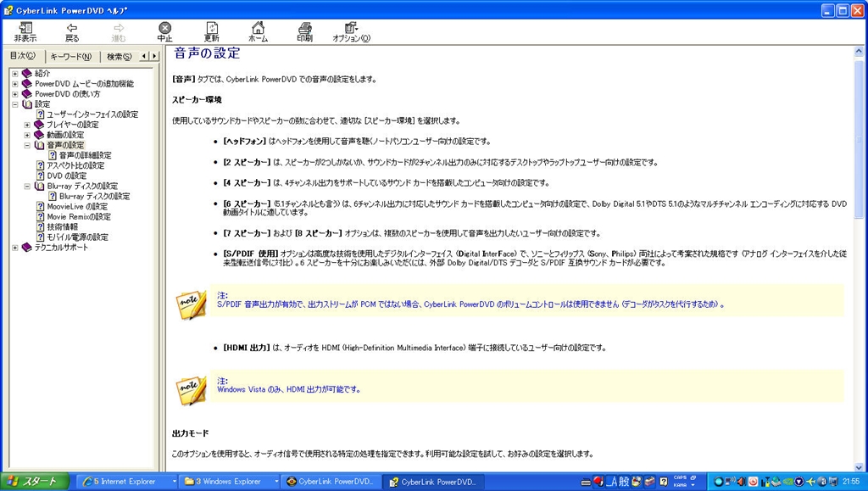
Task: Go back with the 戻る arrow icon
Action: pos(72,32)
